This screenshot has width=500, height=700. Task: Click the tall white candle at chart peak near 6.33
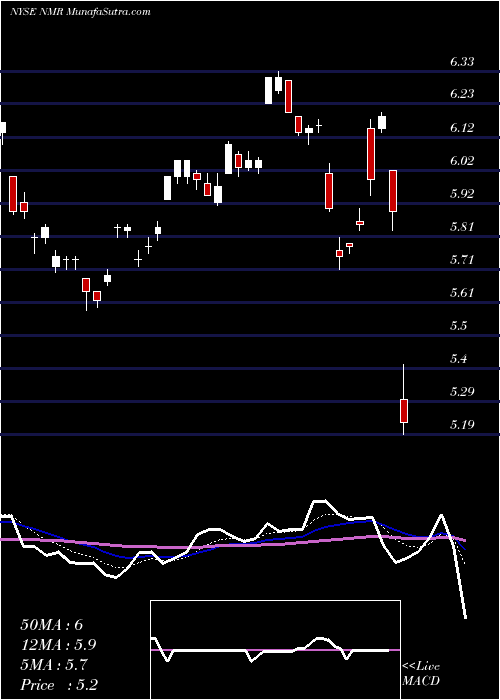point(268,91)
